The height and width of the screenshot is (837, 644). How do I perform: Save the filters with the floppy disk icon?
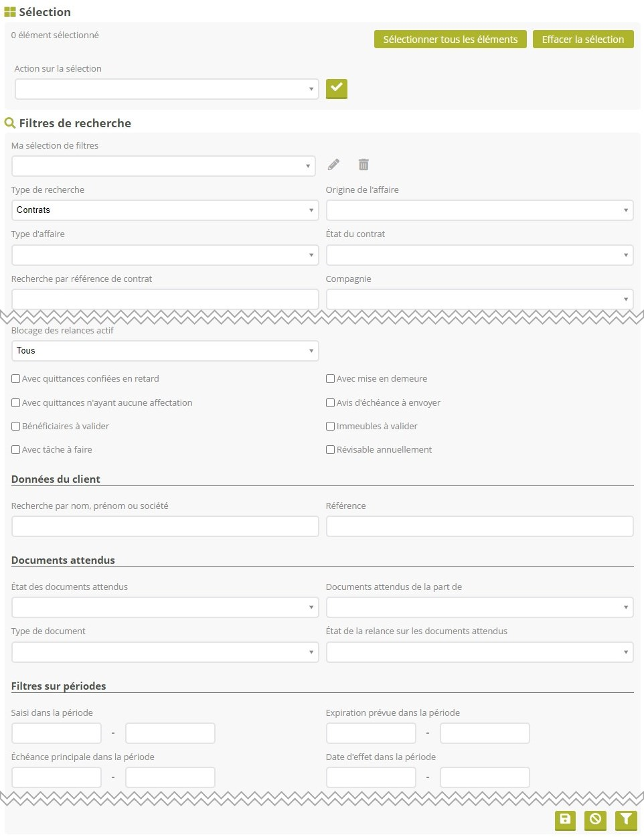coord(565,820)
